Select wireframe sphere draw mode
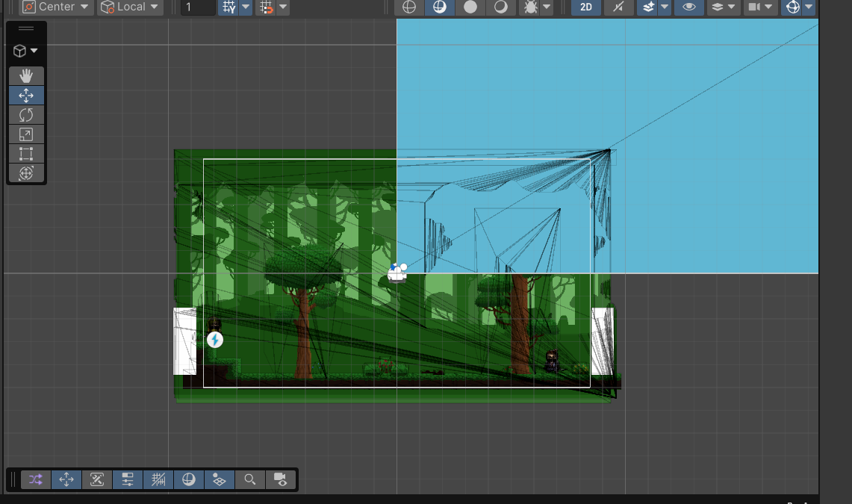Image resolution: width=852 pixels, height=504 pixels. [x=409, y=7]
